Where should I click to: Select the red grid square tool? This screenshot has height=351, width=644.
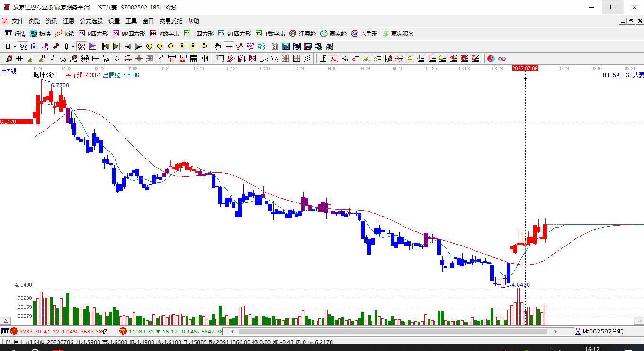[x=285, y=59]
